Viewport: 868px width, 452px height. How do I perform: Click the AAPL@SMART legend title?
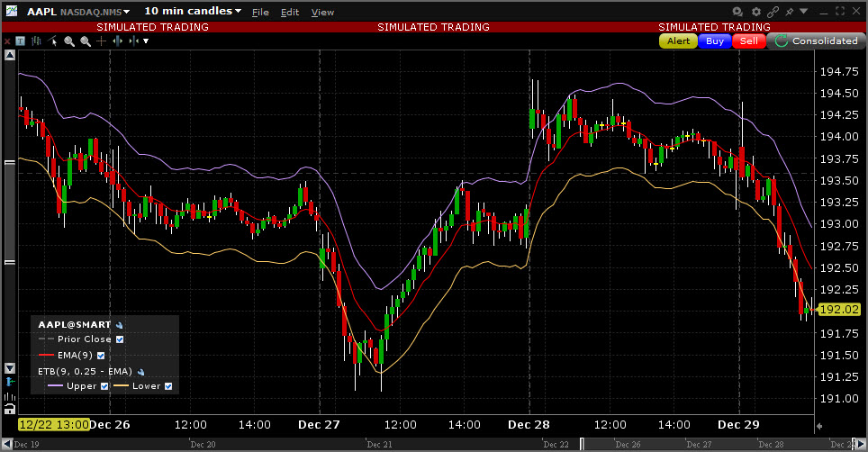[74, 325]
